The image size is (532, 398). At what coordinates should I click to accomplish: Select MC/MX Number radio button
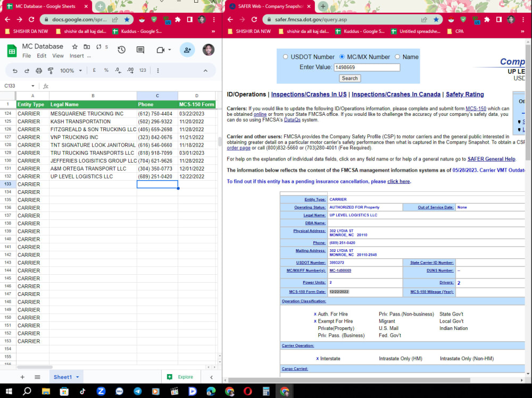[342, 57]
